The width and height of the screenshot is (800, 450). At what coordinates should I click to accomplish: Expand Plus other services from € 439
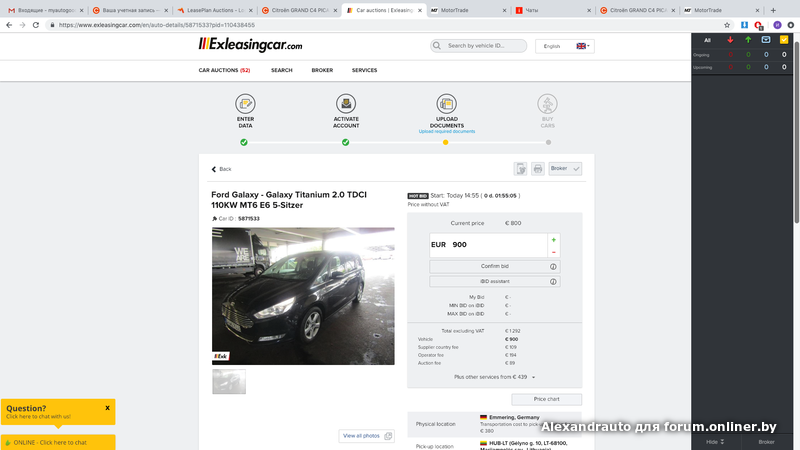click(x=494, y=377)
